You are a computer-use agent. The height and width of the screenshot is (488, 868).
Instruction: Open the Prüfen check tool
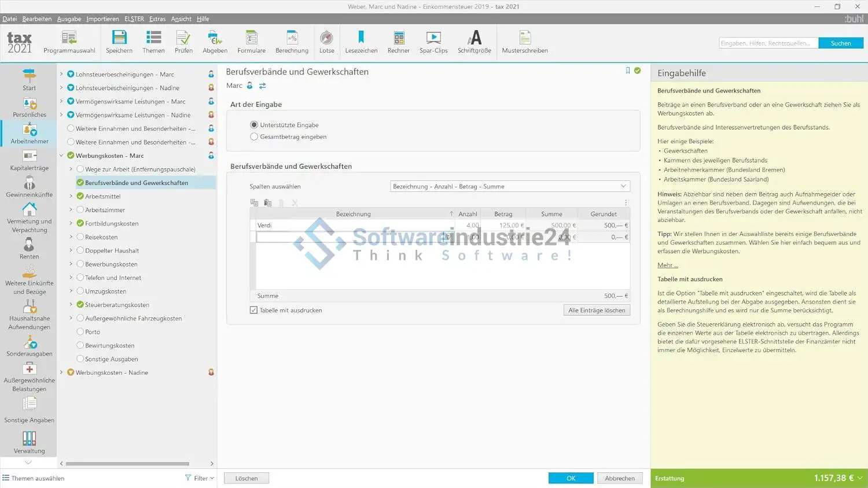tap(183, 38)
